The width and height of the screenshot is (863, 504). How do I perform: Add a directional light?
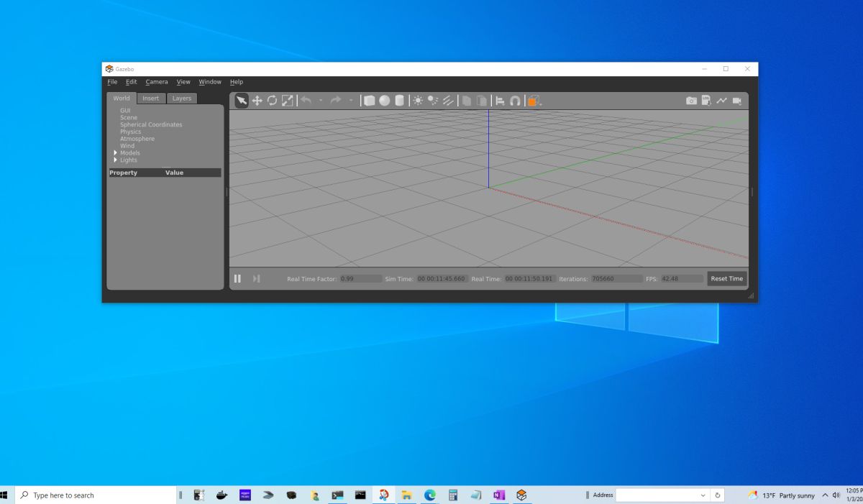[448, 101]
